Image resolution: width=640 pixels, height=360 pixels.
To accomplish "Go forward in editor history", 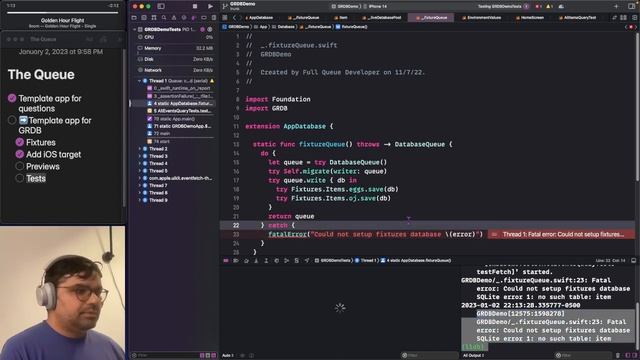I will [240, 18].
